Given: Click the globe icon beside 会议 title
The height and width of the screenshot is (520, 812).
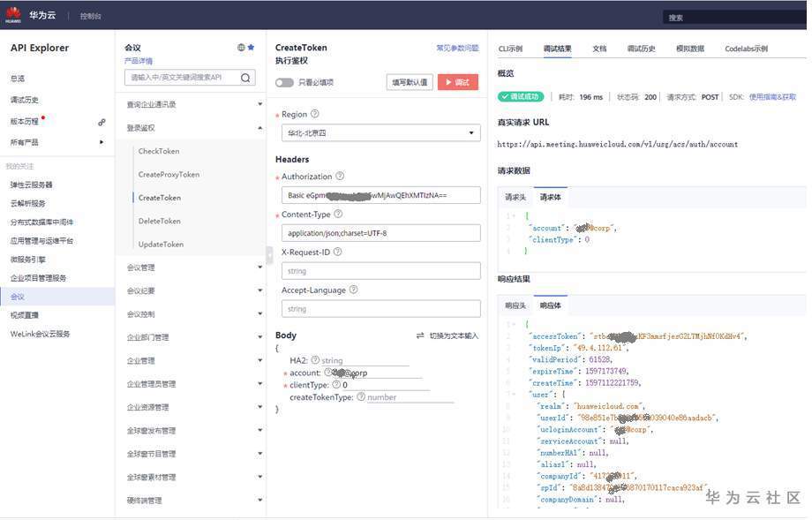Looking at the screenshot, I should click(x=241, y=47).
